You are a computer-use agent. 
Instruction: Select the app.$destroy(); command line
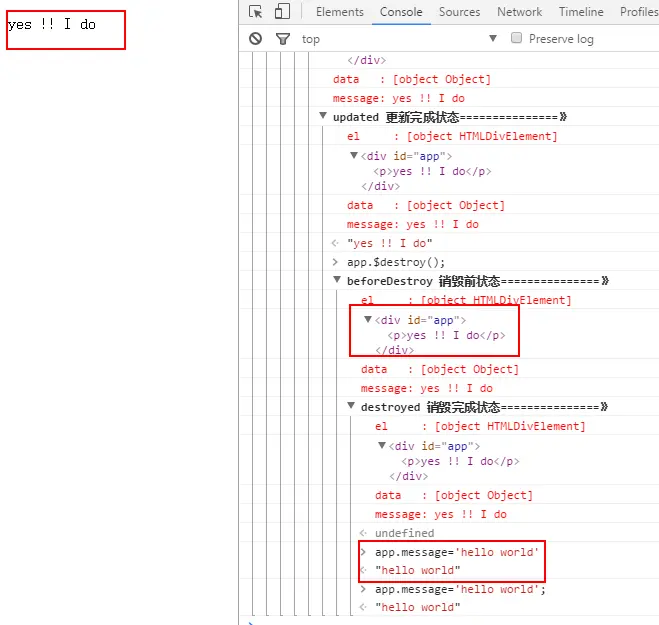pyautogui.click(x=396, y=262)
